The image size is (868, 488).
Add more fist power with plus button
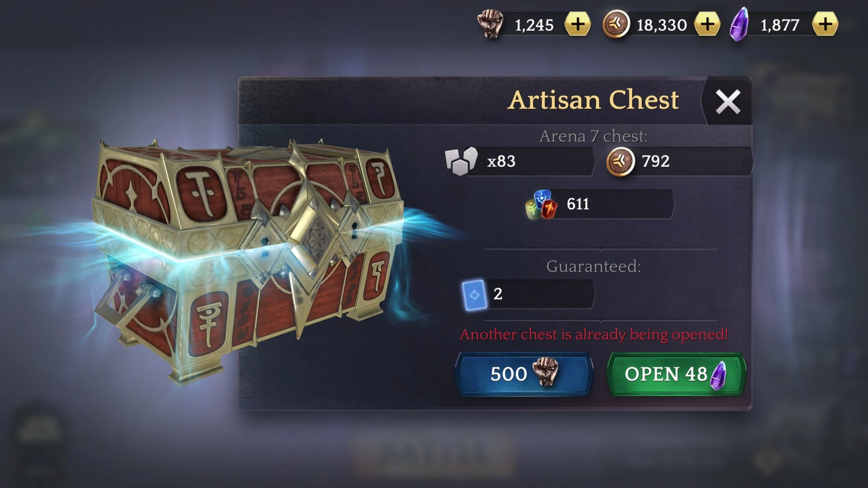578,24
